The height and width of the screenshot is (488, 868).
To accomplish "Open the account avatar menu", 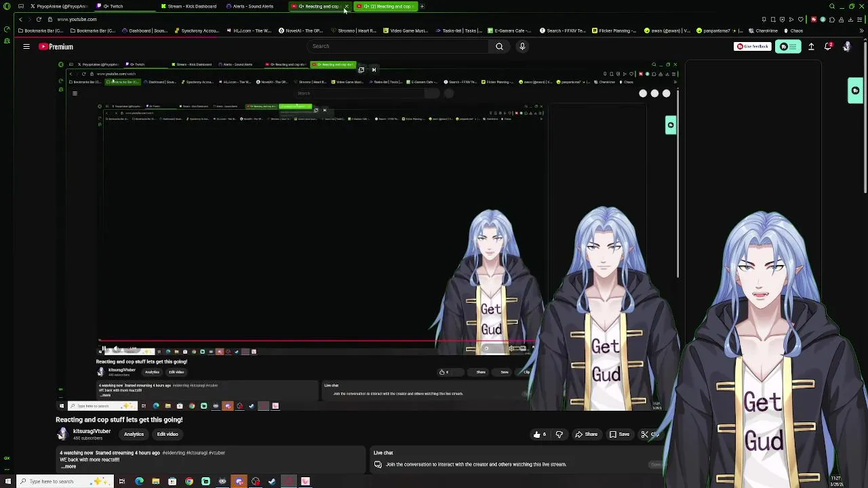I will 846,47.
